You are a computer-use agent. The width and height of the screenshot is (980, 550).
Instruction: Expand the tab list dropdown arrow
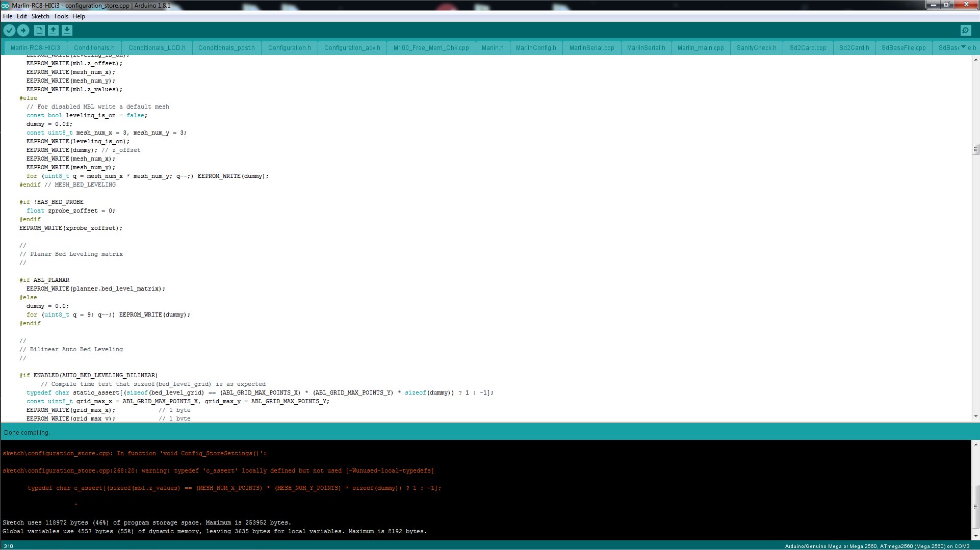(x=963, y=47)
